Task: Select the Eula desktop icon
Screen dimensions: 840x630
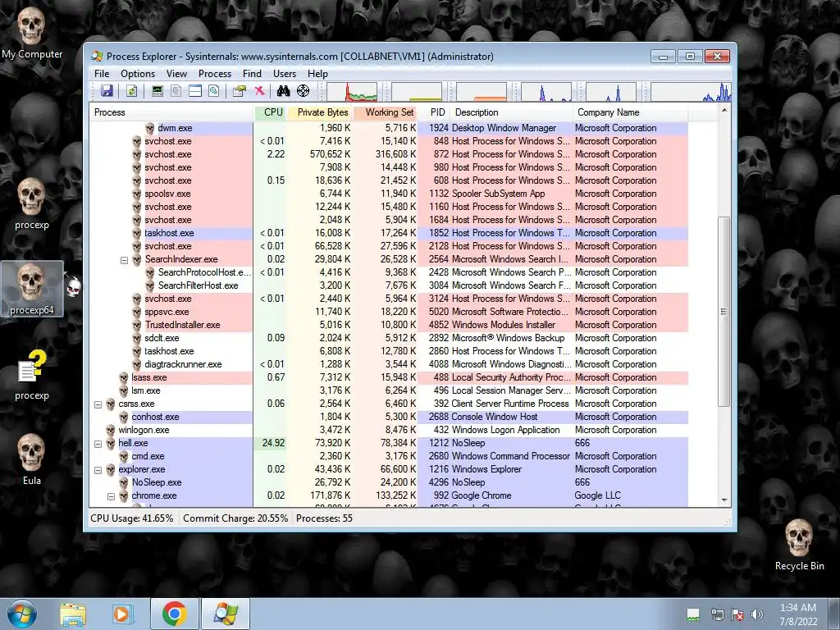Action: tap(32, 459)
